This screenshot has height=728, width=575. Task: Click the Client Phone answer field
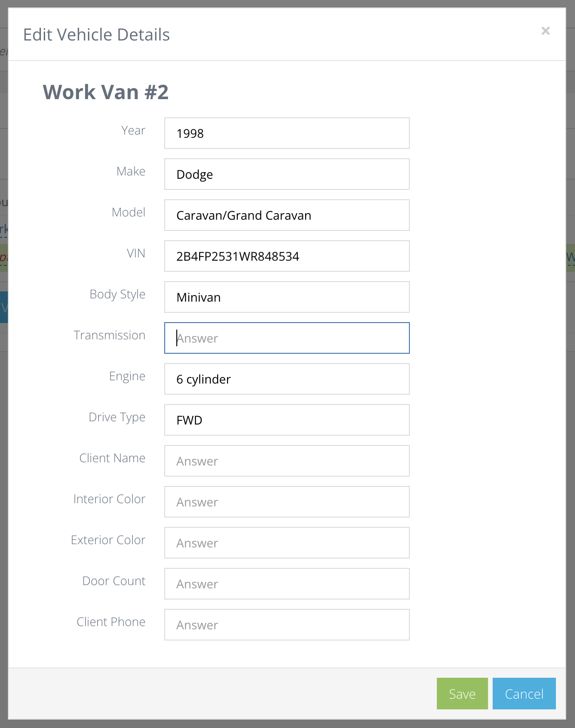click(x=287, y=625)
